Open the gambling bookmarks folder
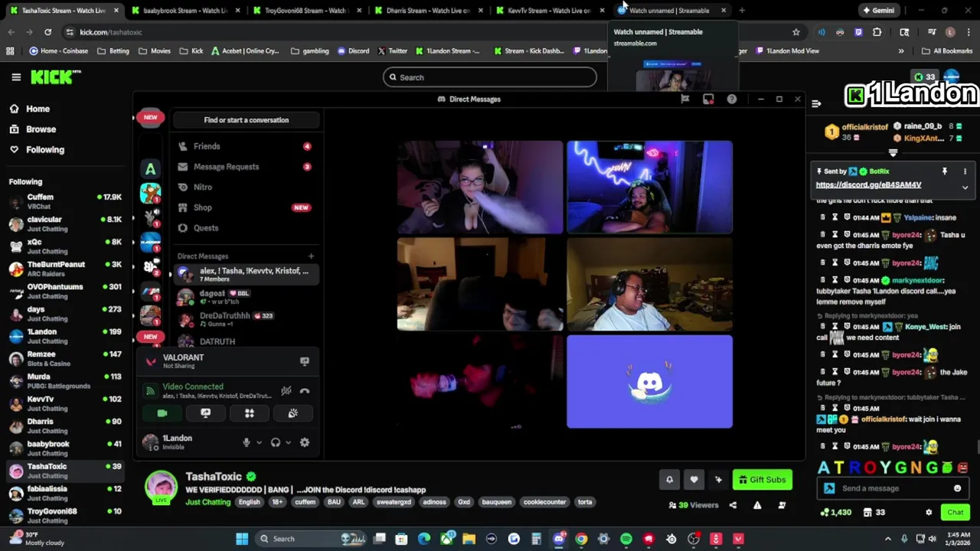Image resolution: width=980 pixels, height=551 pixels. [310, 51]
